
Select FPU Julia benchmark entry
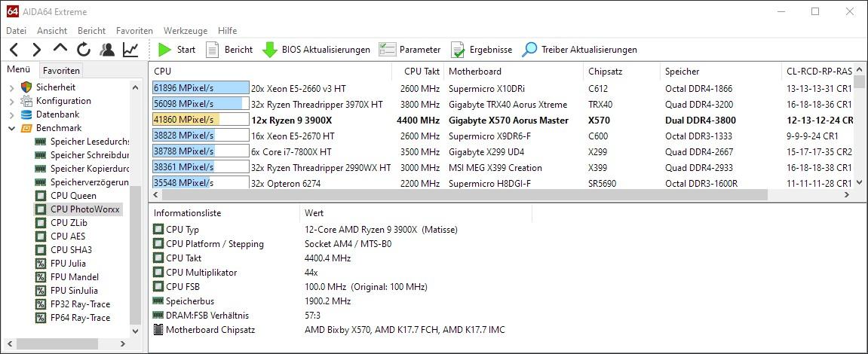point(68,264)
